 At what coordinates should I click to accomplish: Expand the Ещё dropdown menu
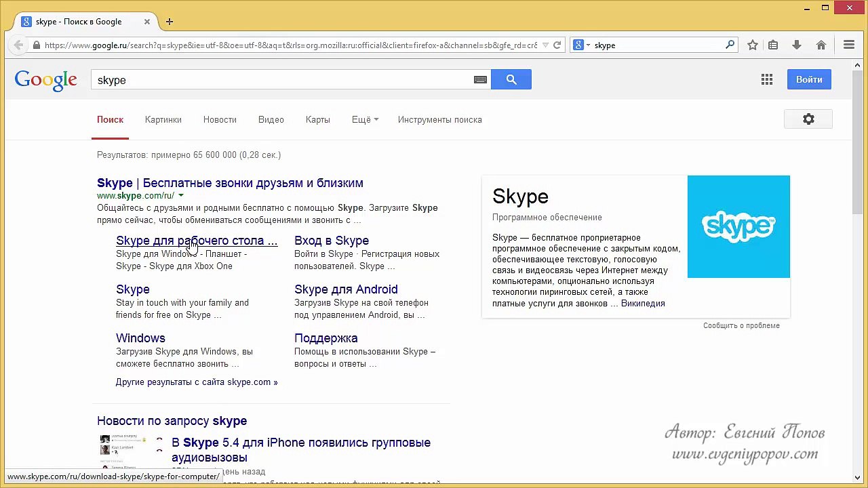point(365,120)
